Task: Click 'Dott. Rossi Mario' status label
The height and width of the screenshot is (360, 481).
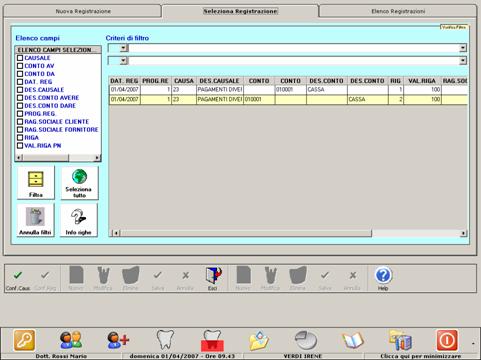Action: click(x=61, y=356)
